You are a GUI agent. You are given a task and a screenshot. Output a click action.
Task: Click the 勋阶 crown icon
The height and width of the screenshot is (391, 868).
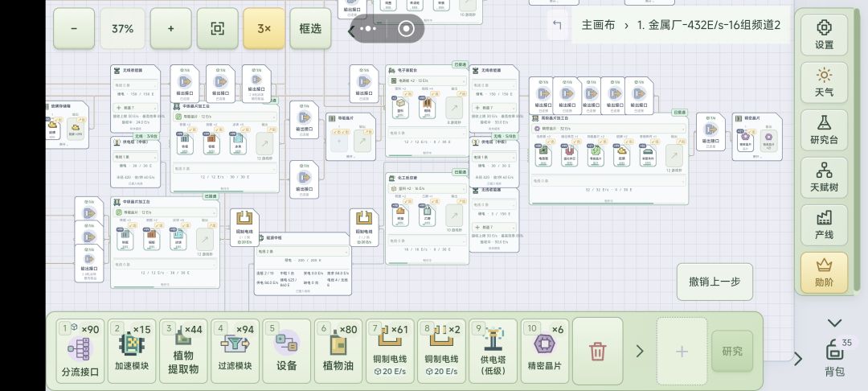coord(824,273)
